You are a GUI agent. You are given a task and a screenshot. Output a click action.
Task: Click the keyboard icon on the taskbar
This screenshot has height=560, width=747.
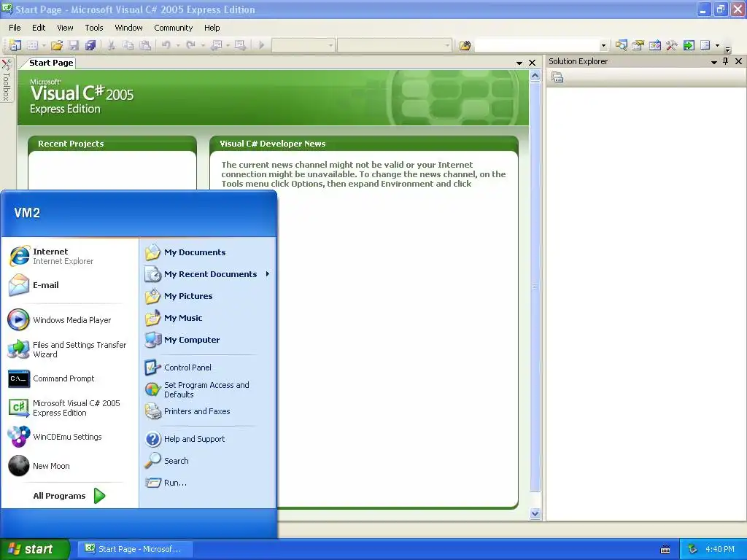coord(665,550)
